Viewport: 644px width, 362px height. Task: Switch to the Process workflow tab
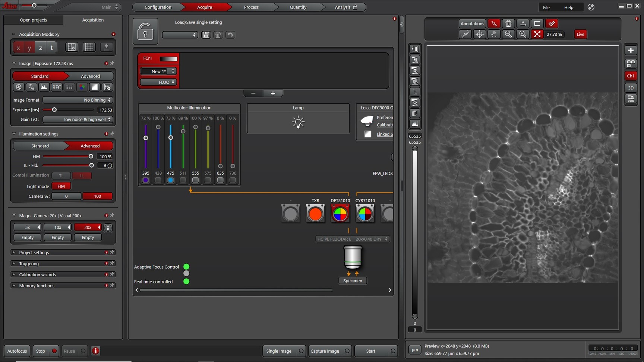(x=251, y=7)
